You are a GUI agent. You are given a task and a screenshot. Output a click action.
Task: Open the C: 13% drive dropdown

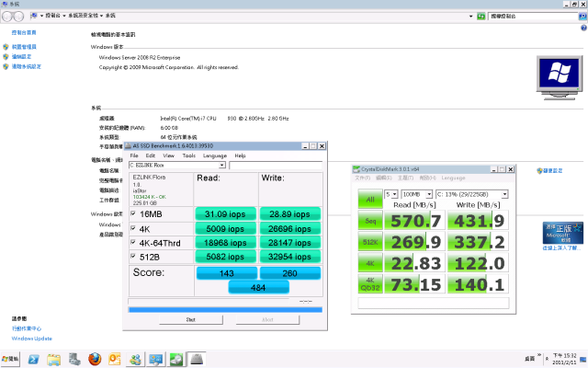504,194
